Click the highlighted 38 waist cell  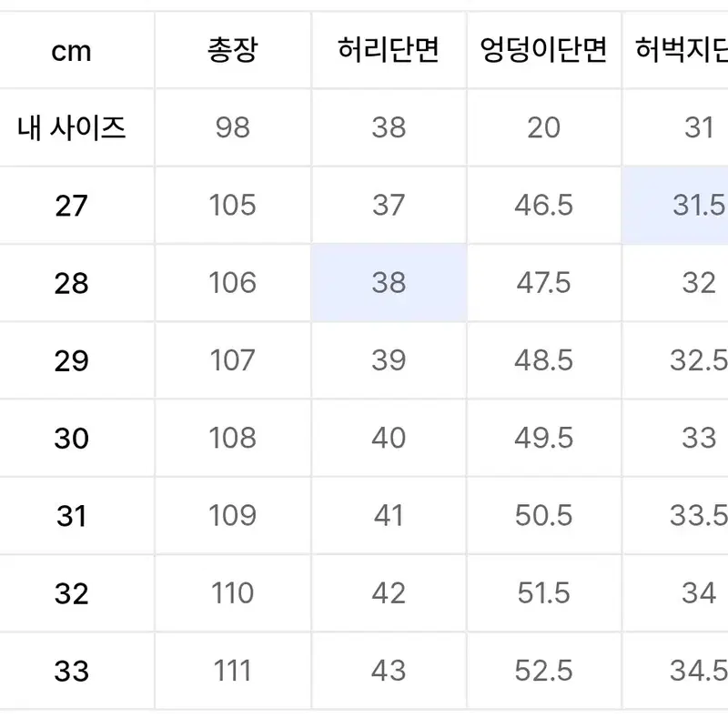coord(389,283)
